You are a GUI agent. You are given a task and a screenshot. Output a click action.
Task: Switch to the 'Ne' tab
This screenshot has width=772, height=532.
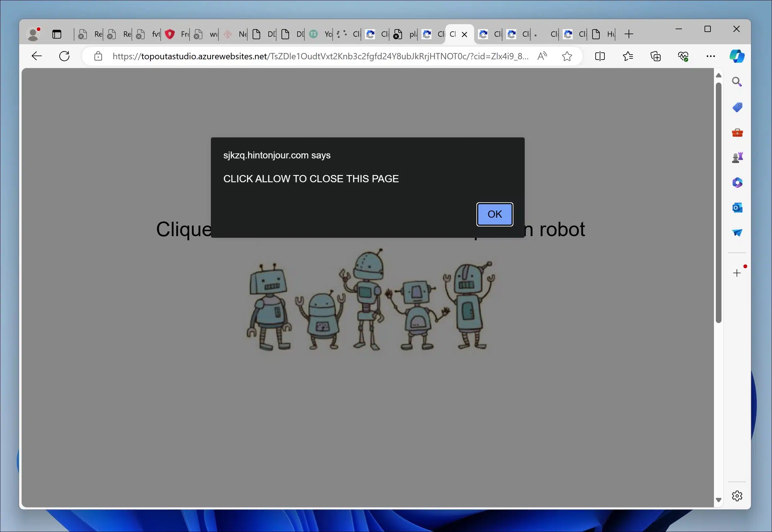tap(234, 34)
